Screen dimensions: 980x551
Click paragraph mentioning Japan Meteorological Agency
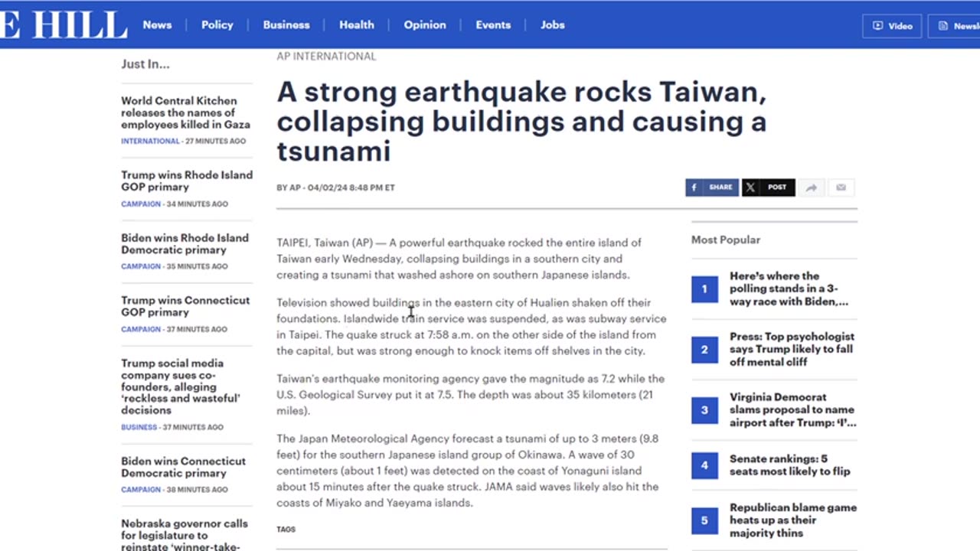click(467, 471)
